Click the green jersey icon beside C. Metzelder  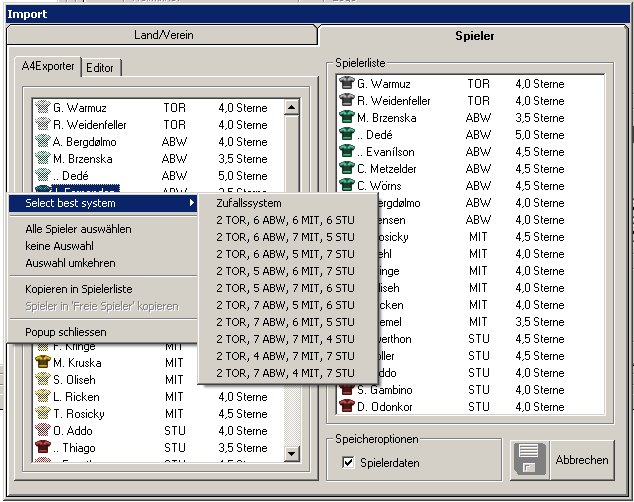[347, 169]
